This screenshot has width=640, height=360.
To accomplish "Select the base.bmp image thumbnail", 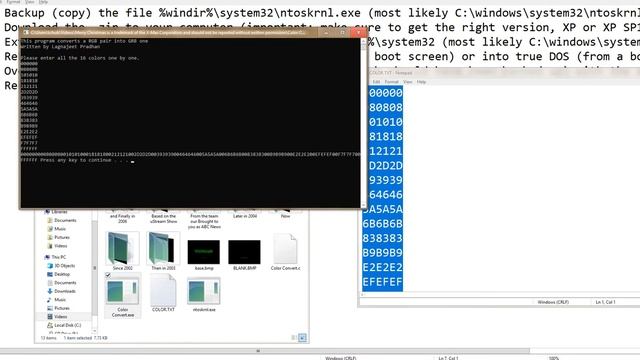I will click(204, 252).
